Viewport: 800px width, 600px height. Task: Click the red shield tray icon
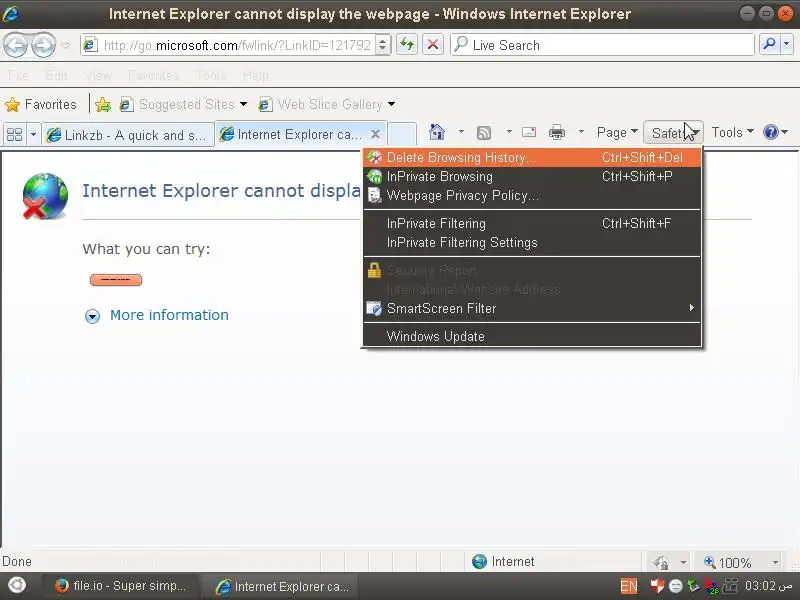tap(657, 586)
